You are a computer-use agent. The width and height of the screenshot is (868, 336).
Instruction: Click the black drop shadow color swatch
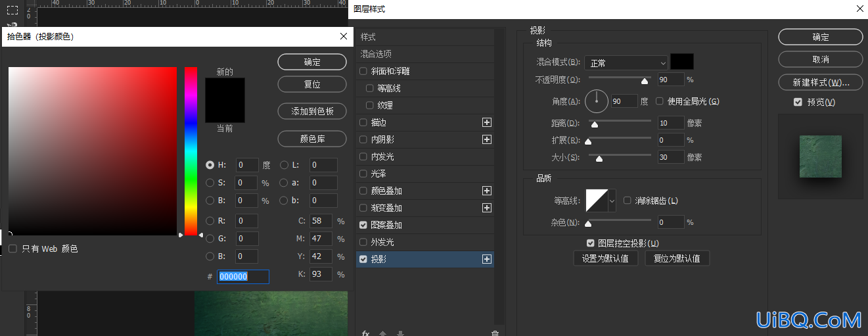coord(681,62)
